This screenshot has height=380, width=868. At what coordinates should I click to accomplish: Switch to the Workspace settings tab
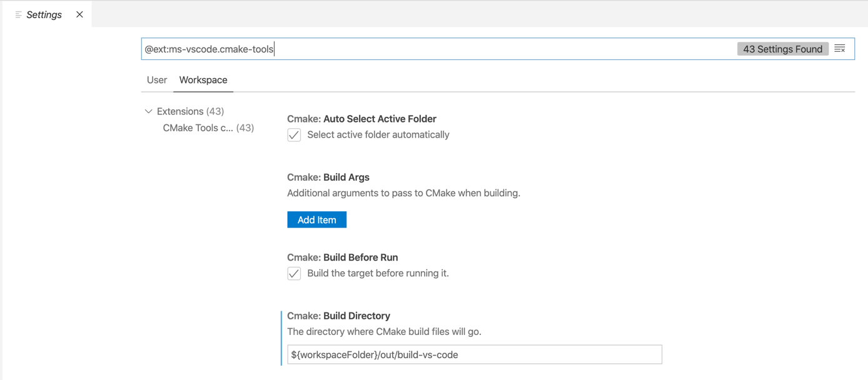pos(203,80)
